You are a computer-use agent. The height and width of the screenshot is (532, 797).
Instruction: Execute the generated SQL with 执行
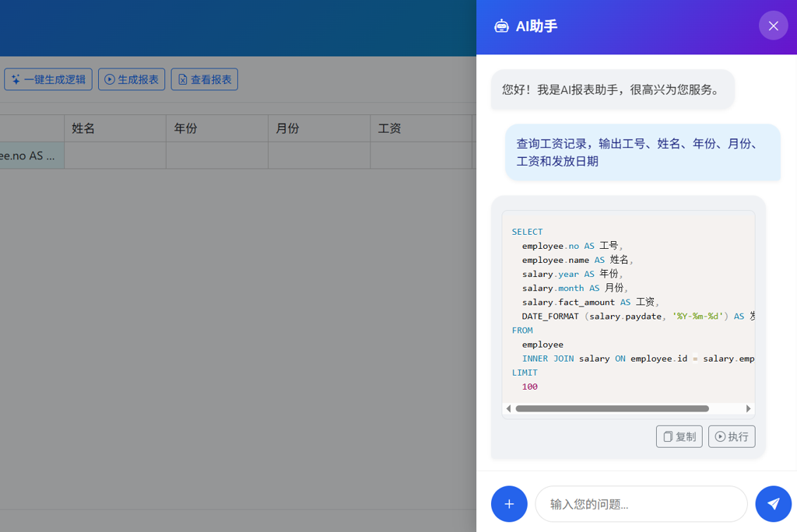(x=732, y=436)
